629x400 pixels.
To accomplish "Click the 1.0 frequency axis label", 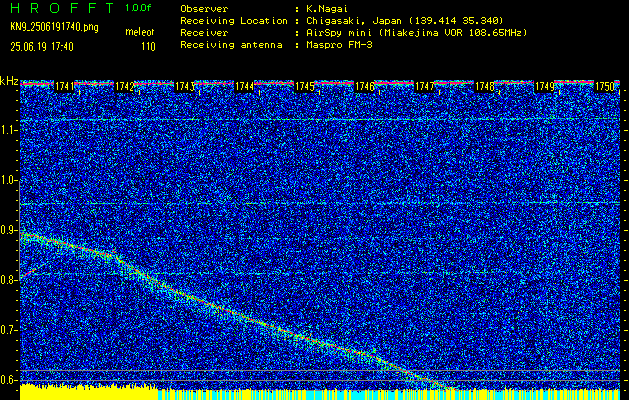I will pyautogui.click(x=9, y=181).
